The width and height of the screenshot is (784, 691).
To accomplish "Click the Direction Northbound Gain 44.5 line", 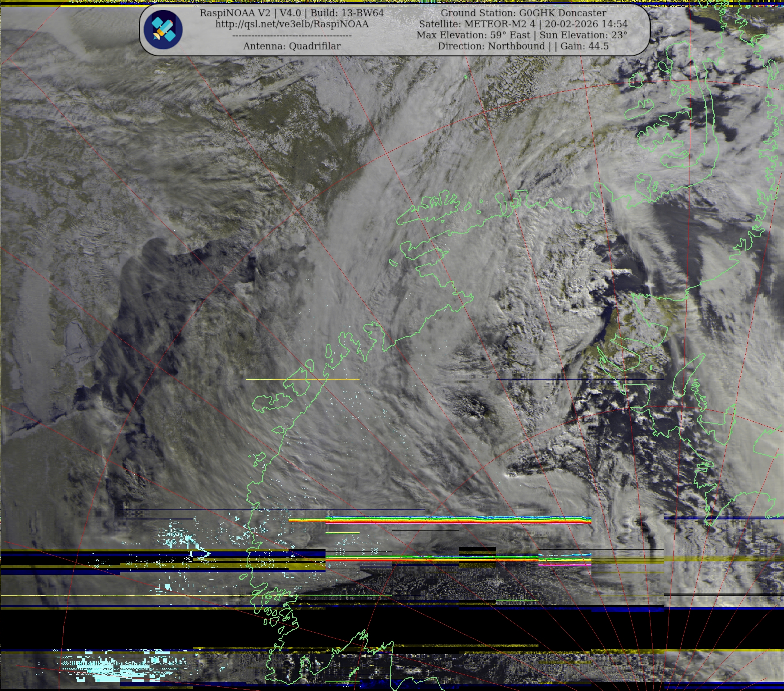I will tap(523, 46).
